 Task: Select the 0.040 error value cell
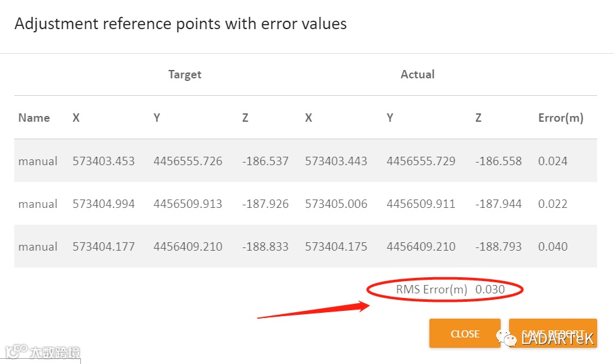click(x=552, y=247)
